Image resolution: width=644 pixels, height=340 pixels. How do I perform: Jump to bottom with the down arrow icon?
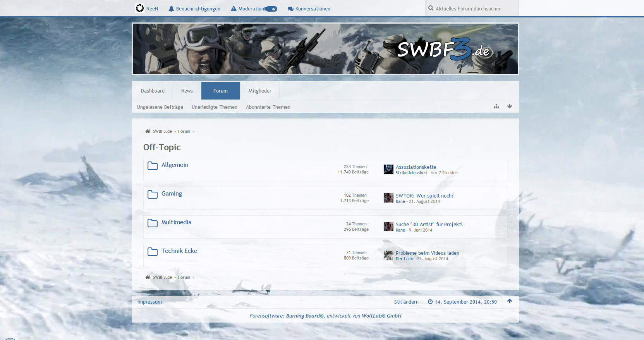point(510,106)
